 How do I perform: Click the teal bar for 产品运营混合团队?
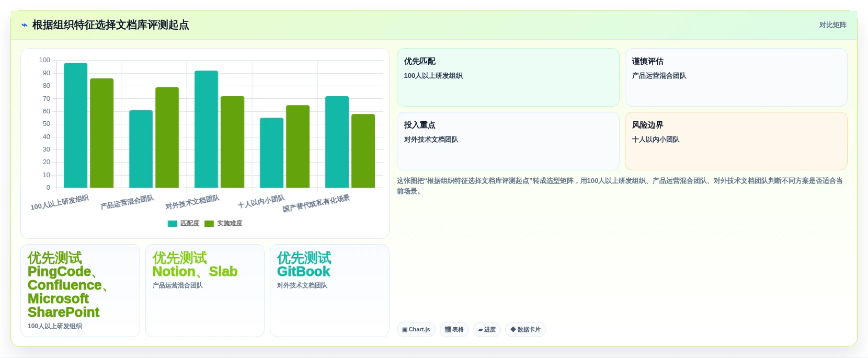tap(141, 149)
